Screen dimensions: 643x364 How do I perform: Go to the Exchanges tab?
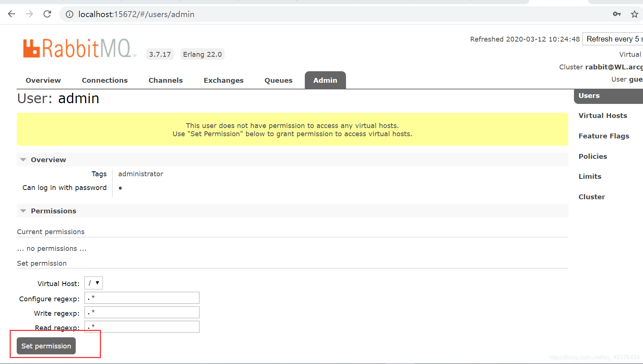223,80
